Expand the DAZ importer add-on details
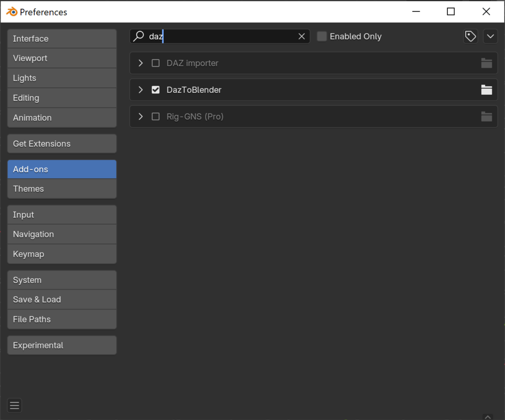505x420 pixels. coord(141,63)
